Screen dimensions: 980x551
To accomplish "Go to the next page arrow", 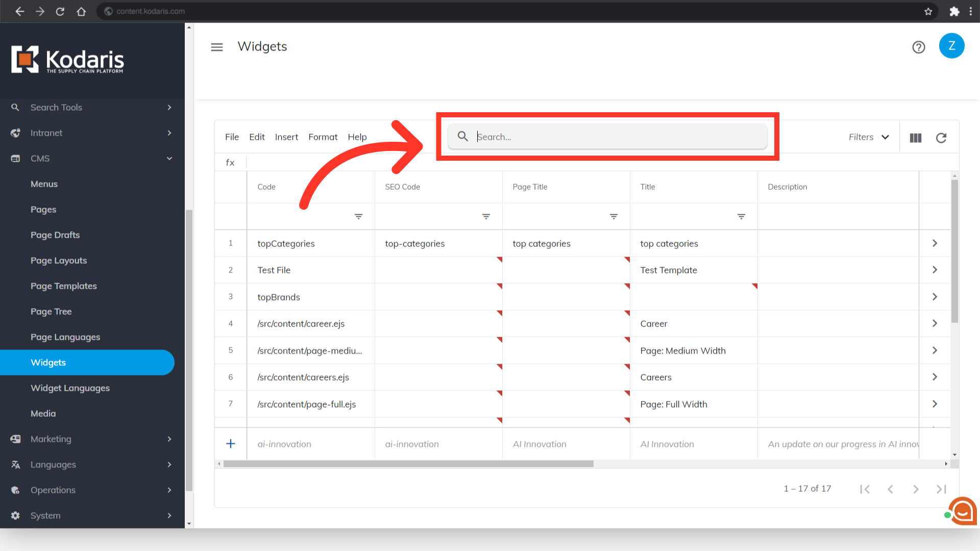I will pyautogui.click(x=916, y=489).
